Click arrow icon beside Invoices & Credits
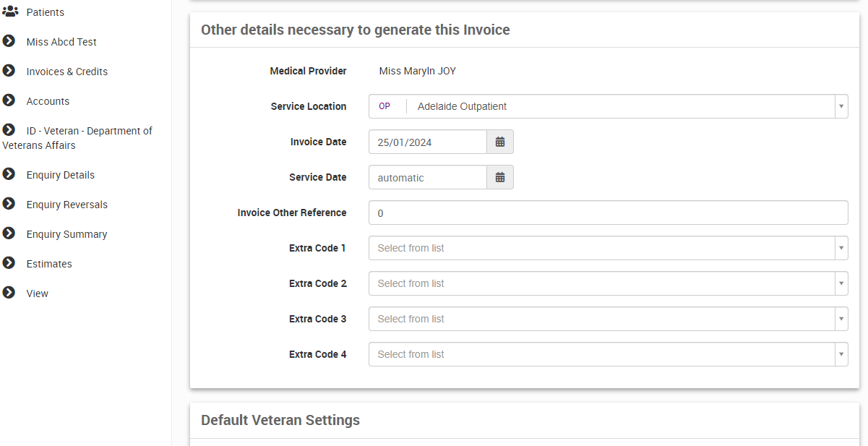 click(9, 71)
